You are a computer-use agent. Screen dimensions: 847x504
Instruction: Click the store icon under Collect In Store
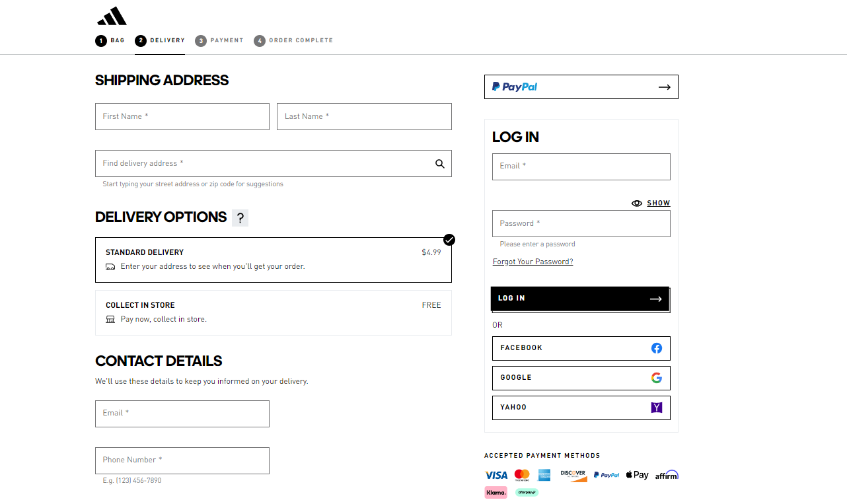110,318
